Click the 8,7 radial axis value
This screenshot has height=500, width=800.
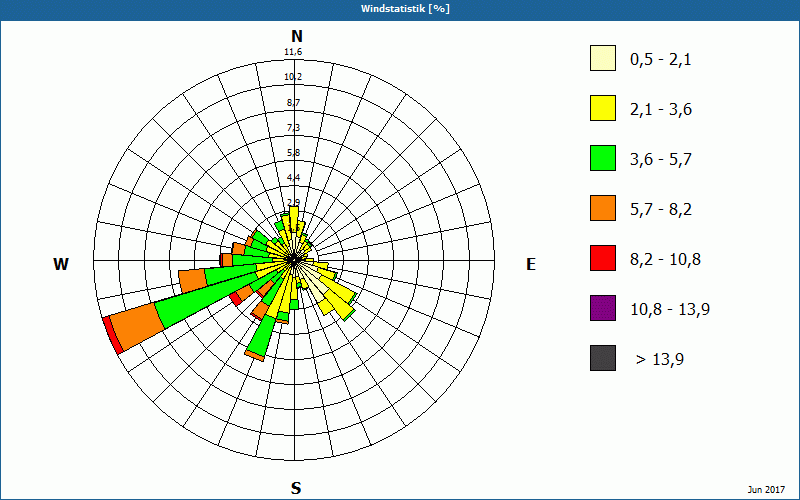point(293,103)
